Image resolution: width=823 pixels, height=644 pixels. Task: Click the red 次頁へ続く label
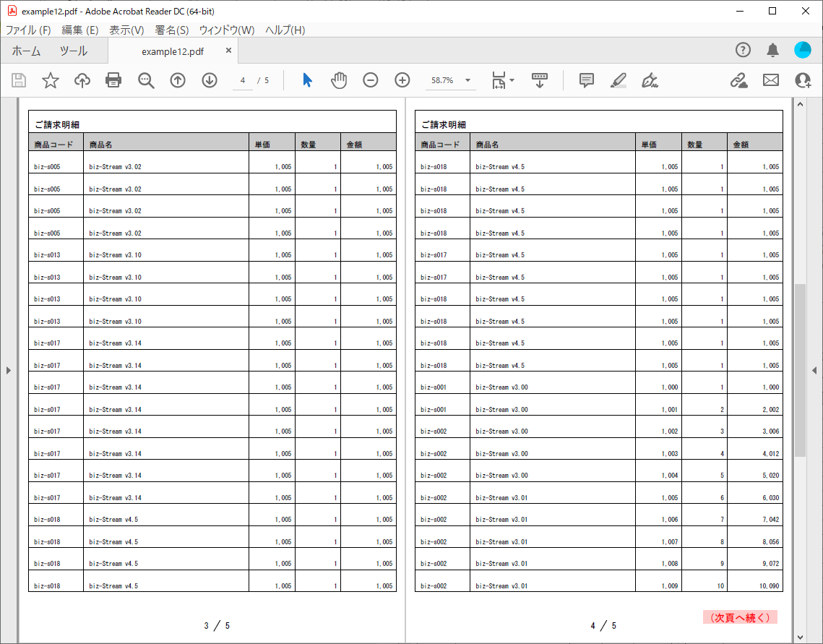click(x=740, y=618)
